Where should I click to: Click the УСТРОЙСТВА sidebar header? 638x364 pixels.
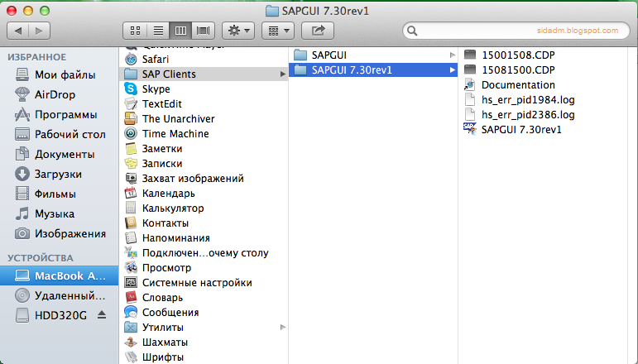[41, 258]
